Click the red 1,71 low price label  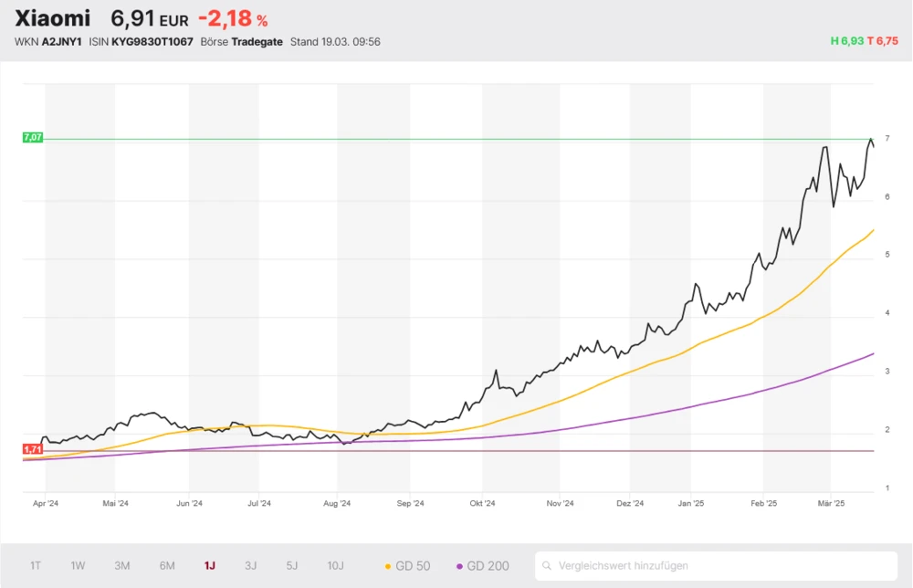33,450
